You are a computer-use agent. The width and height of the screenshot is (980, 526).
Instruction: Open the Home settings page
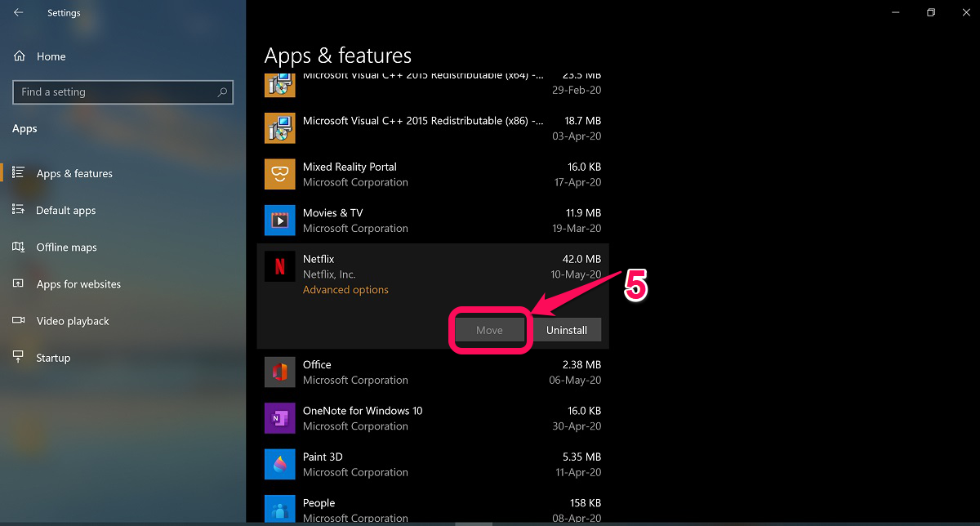tap(51, 56)
